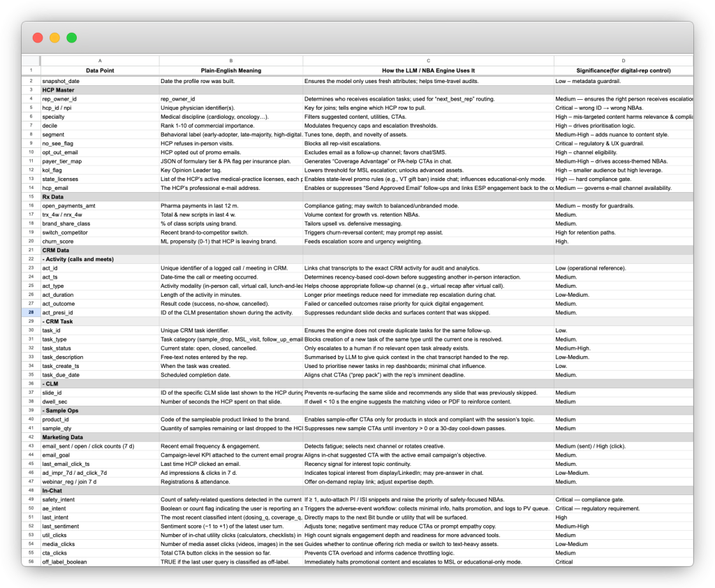Click the red close window button
The height and width of the screenshot is (588, 715).
point(38,38)
